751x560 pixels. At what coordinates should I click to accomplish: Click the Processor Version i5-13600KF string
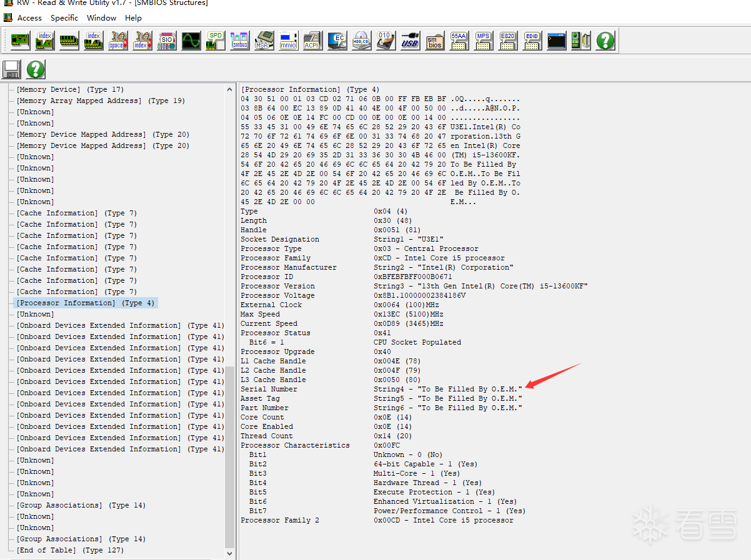coord(480,286)
